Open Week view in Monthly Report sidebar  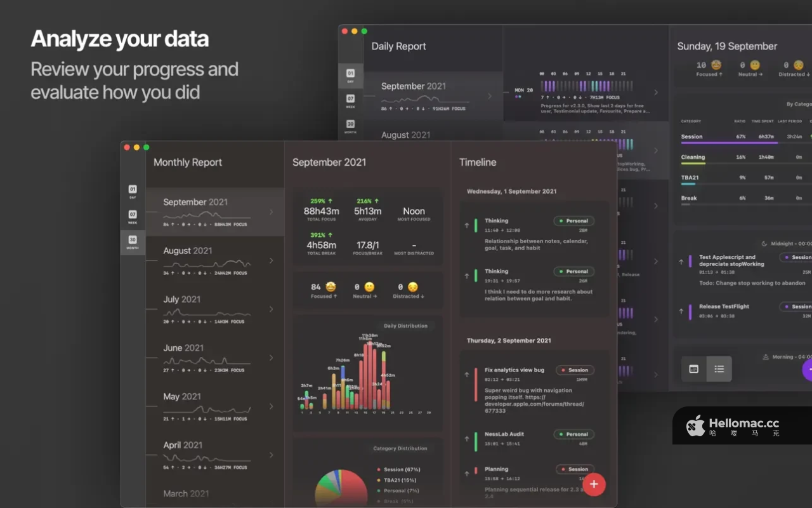133,217
